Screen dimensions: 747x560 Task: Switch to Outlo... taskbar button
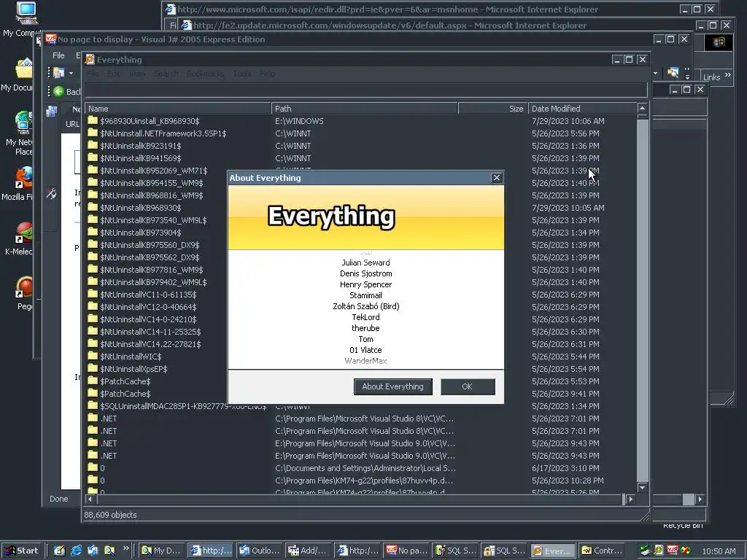[260, 551]
